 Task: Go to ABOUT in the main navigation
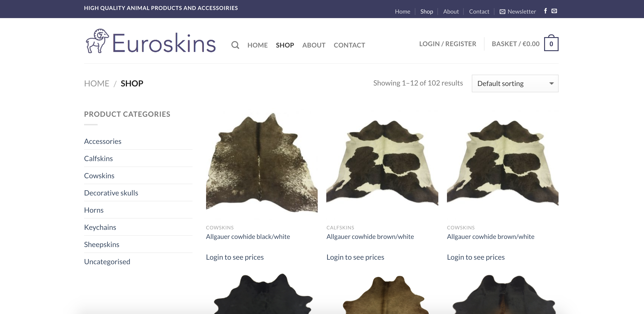pos(313,45)
